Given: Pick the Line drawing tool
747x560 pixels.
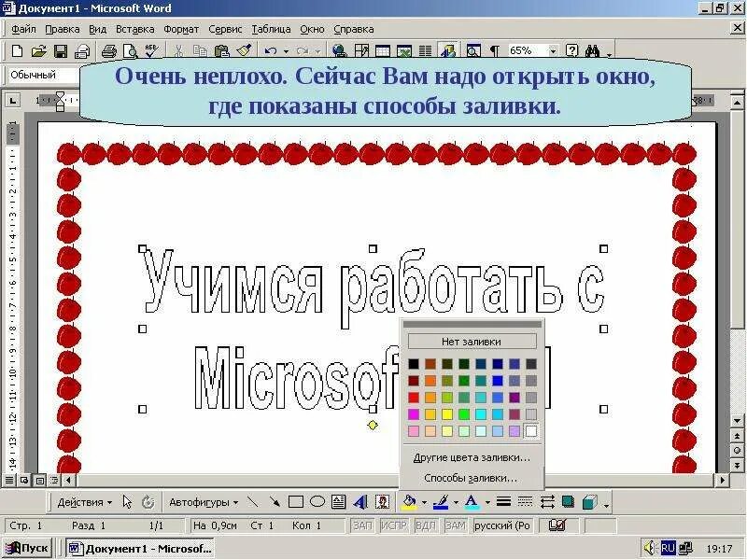Looking at the screenshot, I should coord(253,502).
